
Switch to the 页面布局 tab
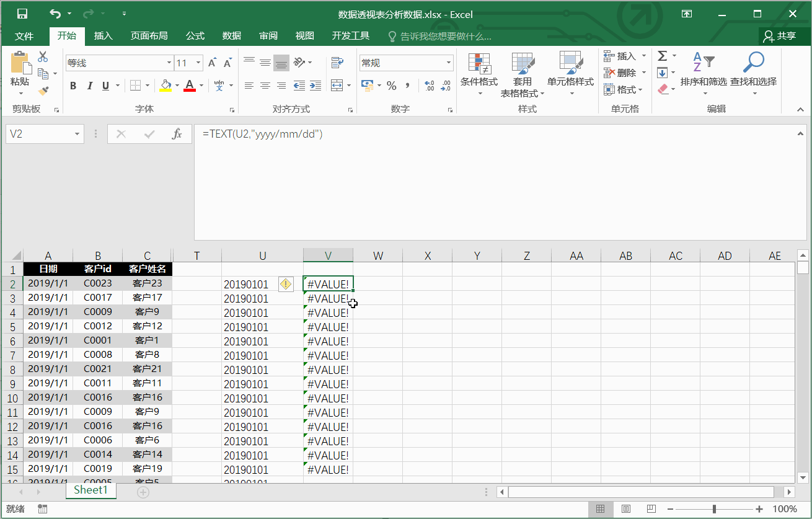(x=149, y=36)
